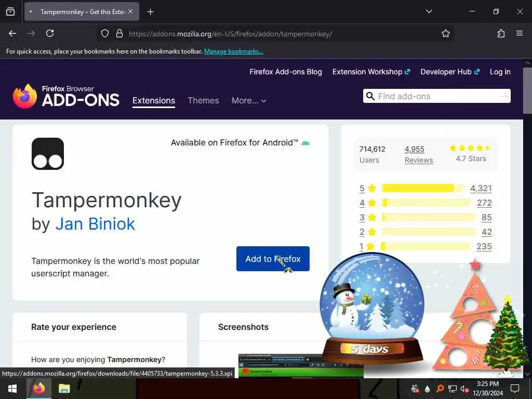Reload the current page
The width and height of the screenshot is (532, 399).
[x=50, y=33]
